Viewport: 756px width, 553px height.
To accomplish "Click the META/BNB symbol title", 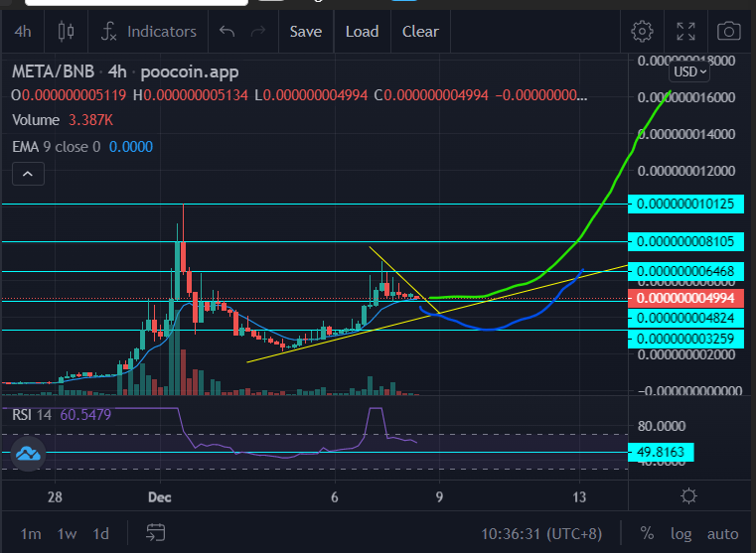I will 53,71.
